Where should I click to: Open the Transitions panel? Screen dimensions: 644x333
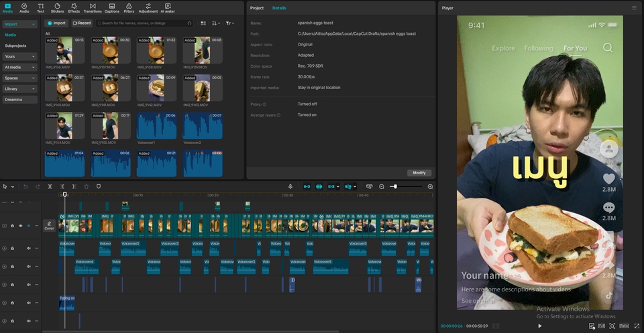(93, 8)
